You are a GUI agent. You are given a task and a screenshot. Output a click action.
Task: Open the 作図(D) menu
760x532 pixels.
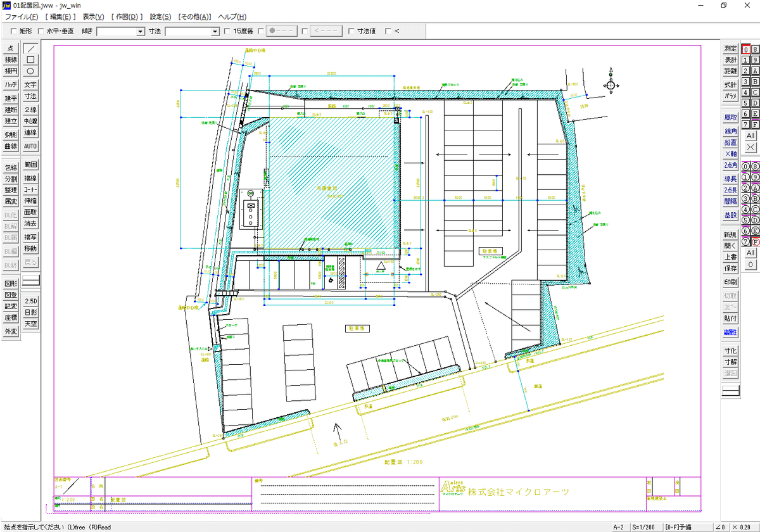pyautogui.click(x=127, y=16)
